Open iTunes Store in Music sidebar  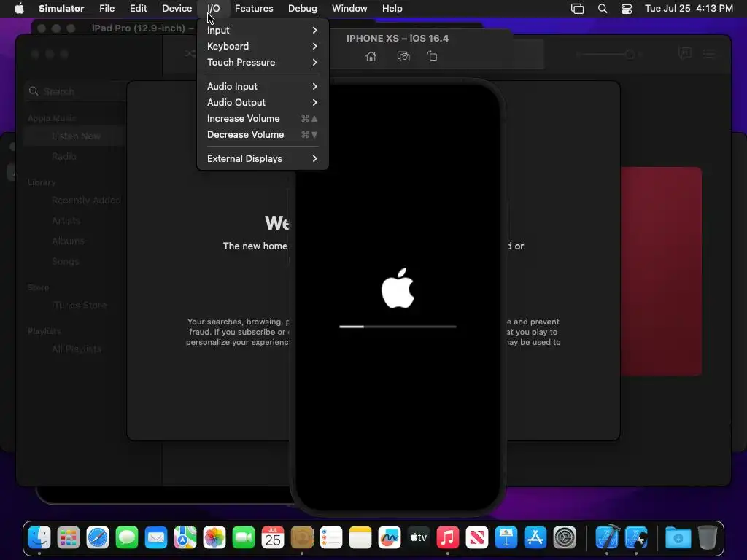(x=79, y=306)
